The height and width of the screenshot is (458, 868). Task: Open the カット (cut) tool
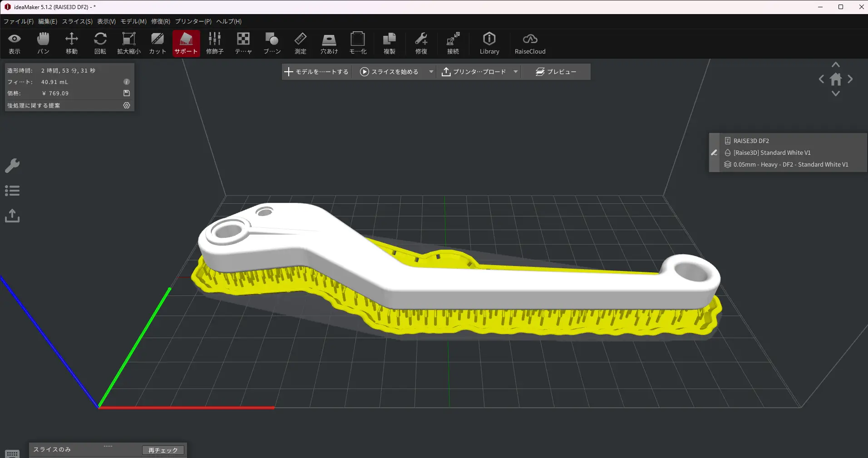tap(158, 44)
